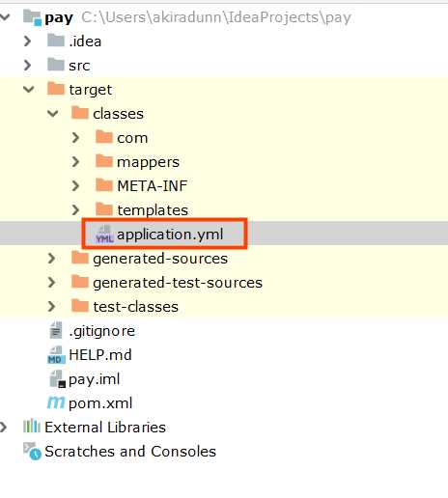Click the pay.iml module file icon
The image size is (448, 498).
tap(57, 379)
